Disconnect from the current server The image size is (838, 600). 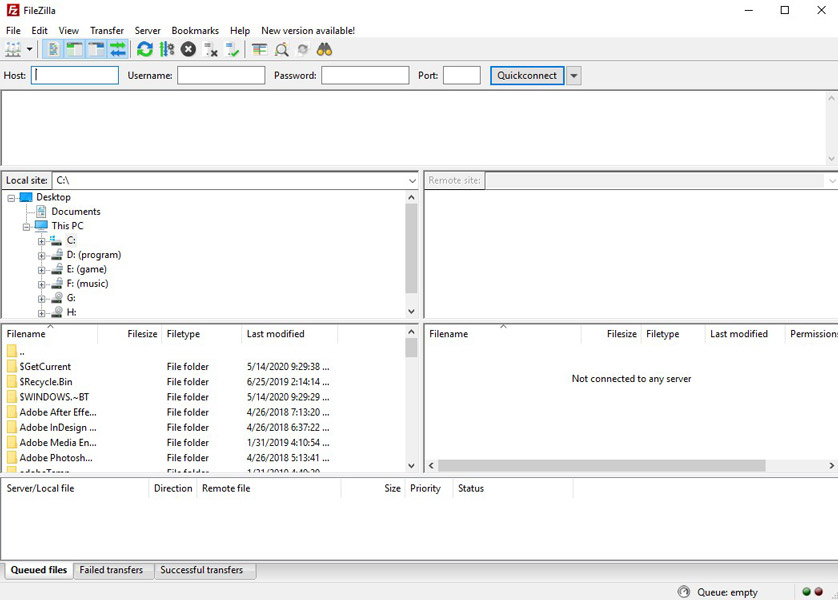211,50
